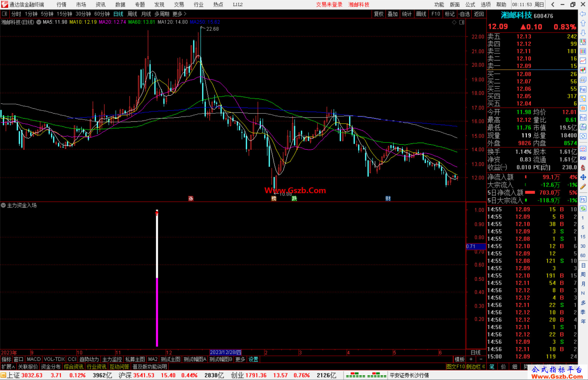Viewport: 588px width, 380px height.
Task: Click the 设置 settings link in indicator bar
Action: tap(253, 359)
